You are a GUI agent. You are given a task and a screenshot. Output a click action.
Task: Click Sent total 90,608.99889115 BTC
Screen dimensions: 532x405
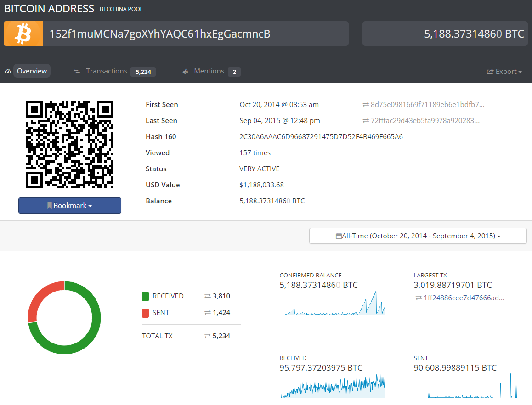click(455, 368)
